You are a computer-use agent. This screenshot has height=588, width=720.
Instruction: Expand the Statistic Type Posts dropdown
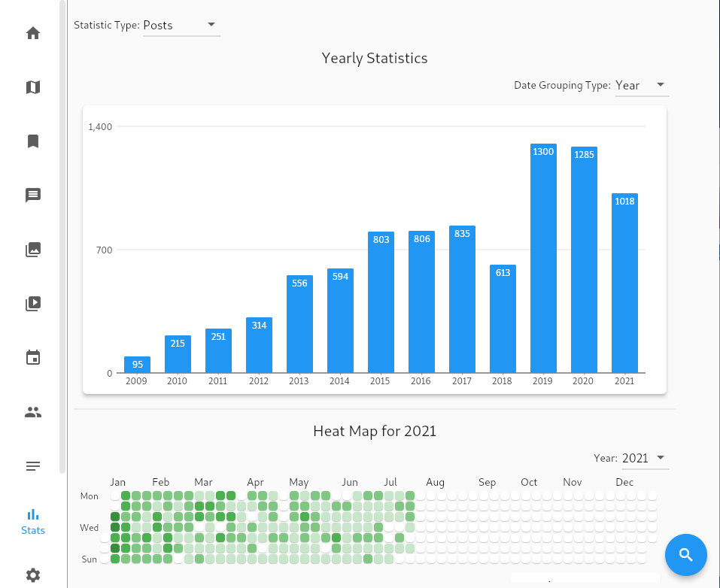pos(181,26)
